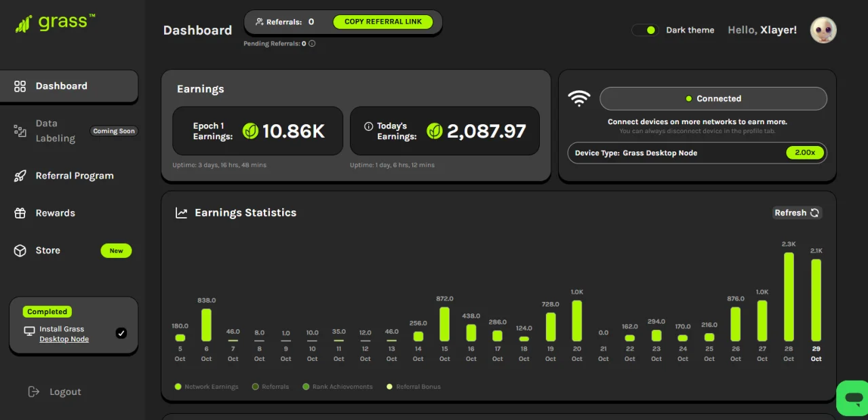
Task: Click the refresh arrows icon
Action: tap(814, 213)
